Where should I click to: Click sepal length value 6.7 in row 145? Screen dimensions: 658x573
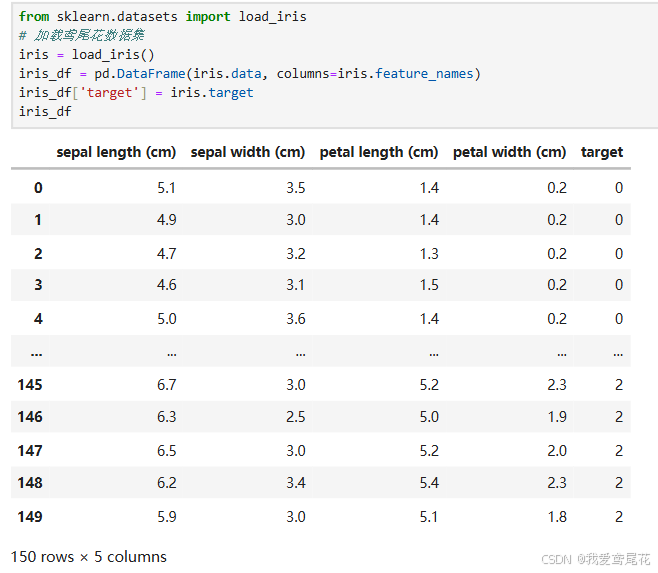point(167,385)
